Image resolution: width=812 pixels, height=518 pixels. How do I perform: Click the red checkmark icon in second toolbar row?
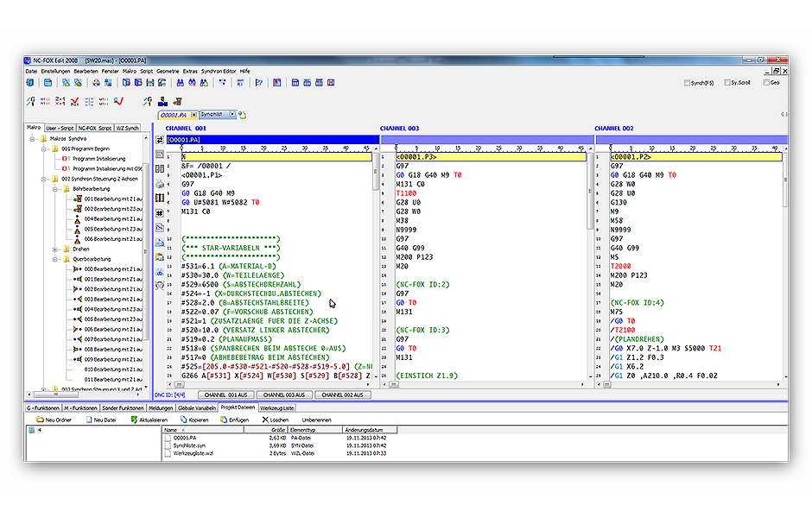point(76,101)
